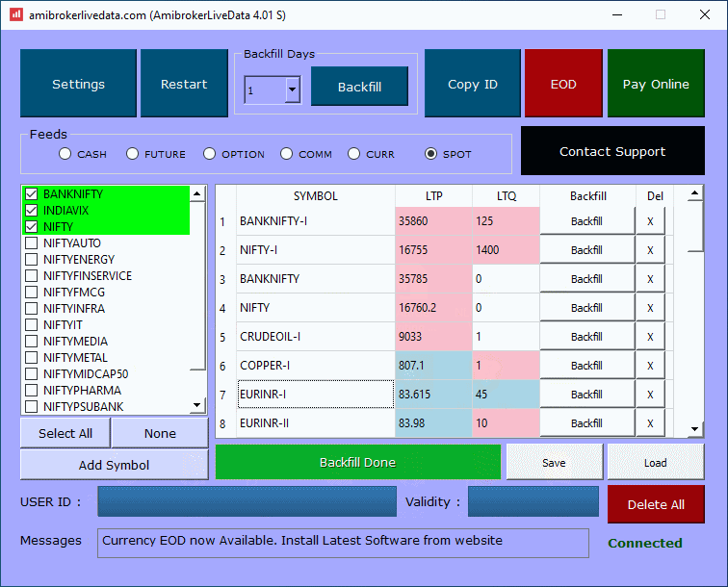Check the NIFTYMETAL checkbox

coord(31,357)
